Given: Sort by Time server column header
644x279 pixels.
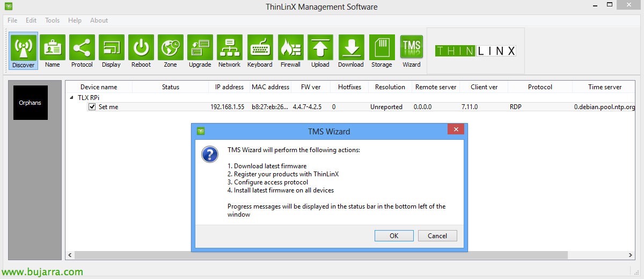Looking at the screenshot, I should (x=605, y=87).
